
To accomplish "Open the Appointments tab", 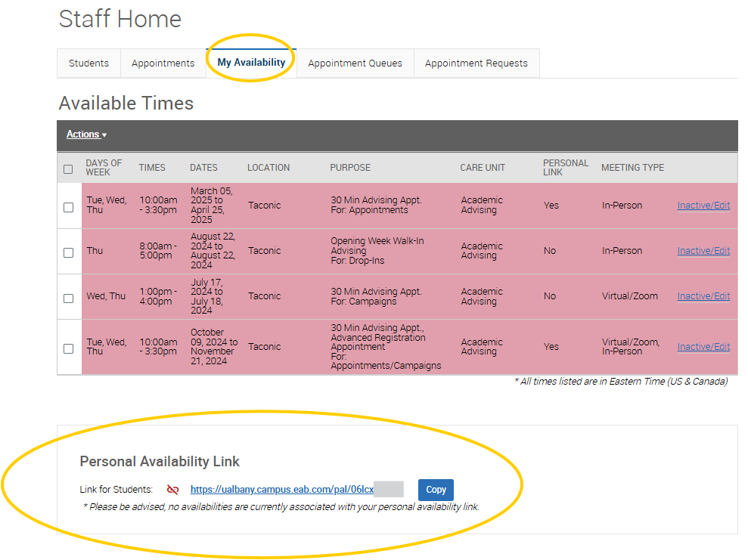I will (x=163, y=63).
